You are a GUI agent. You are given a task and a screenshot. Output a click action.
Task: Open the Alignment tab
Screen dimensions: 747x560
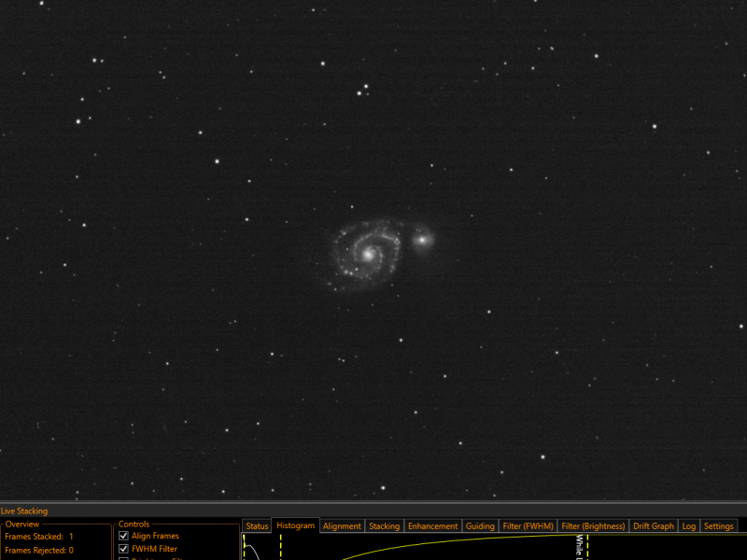tap(342, 526)
